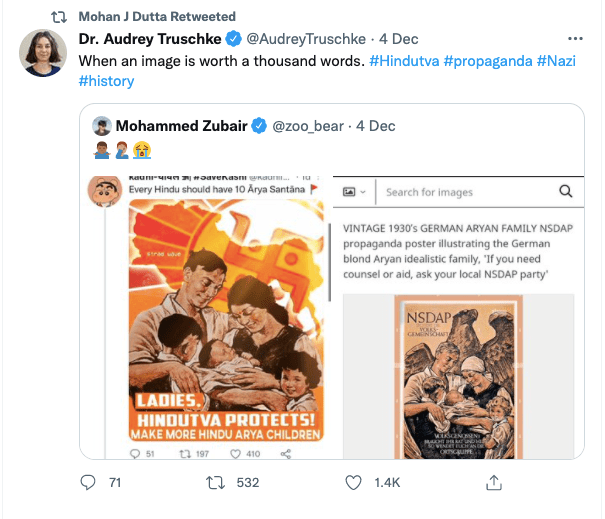Click the reply icon with 71 replies
Image resolution: width=605 pixels, height=519 pixels.
pos(87,482)
